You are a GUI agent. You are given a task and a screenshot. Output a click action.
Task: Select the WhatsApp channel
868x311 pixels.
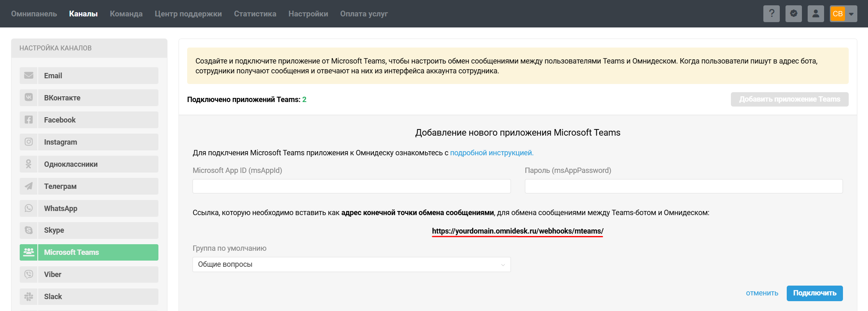click(x=89, y=208)
